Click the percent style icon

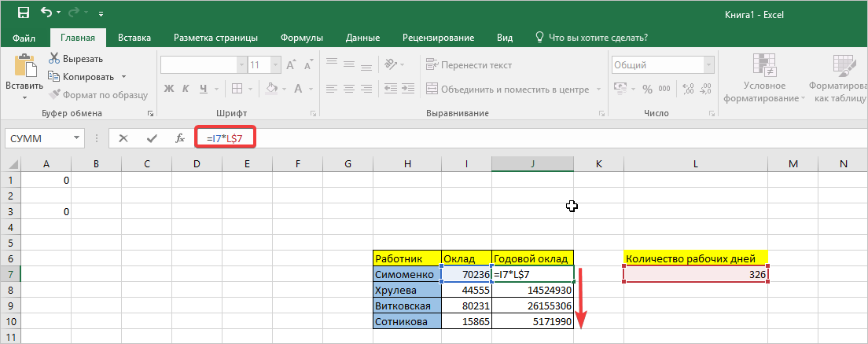(x=646, y=89)
